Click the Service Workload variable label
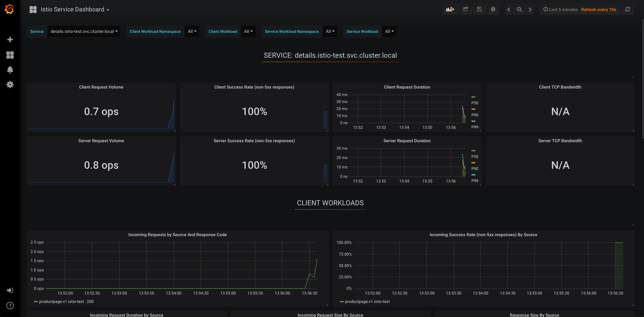Image resolution: width=644 pixels, height=317 pixels. pos(362,32)
